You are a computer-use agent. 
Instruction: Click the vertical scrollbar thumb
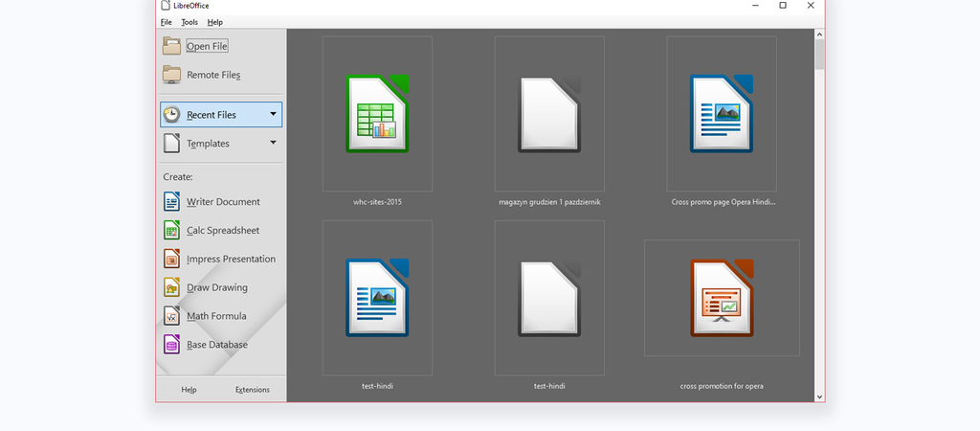pyautogui.click(x=819, y=55)
